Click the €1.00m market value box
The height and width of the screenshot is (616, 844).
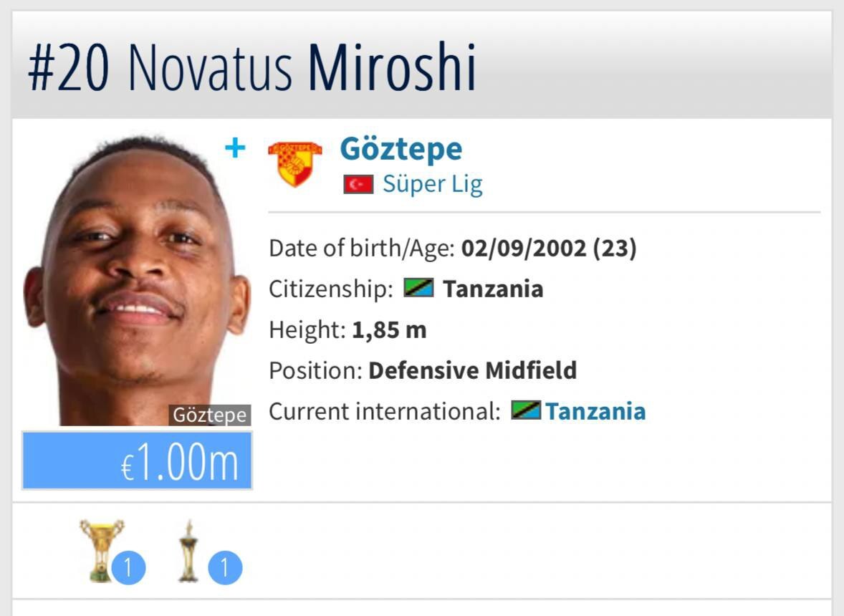click(x=137, y=461)
